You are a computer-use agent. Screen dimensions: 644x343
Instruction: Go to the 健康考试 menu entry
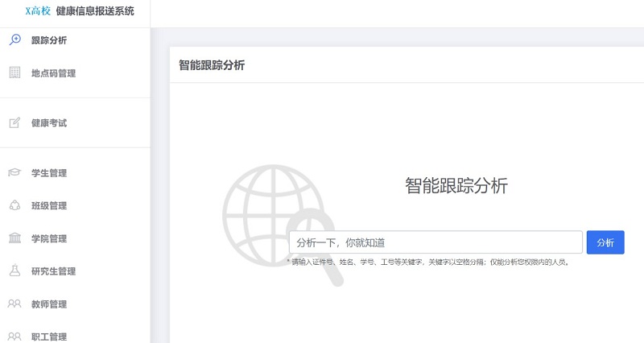[49, 123]
